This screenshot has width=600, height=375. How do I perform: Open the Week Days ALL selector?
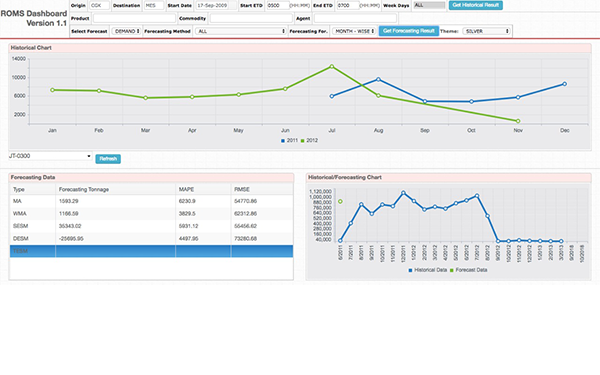tap(429, 5)
